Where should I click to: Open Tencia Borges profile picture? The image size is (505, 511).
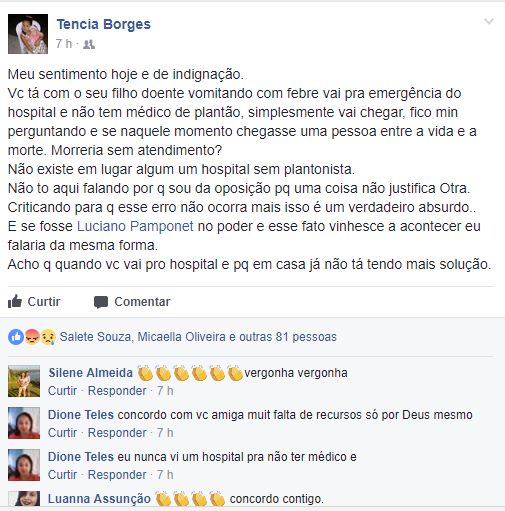tap(28, 34)
